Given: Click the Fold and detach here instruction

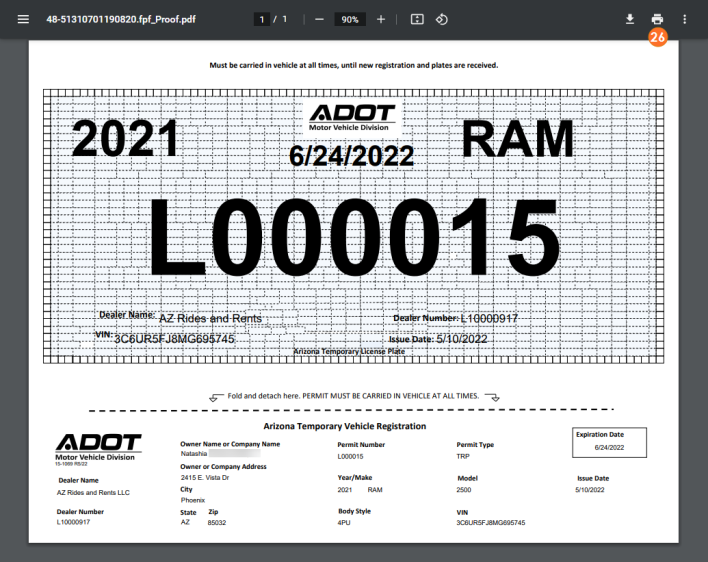Looking at the screenshot, I should (x=353, y=396).
